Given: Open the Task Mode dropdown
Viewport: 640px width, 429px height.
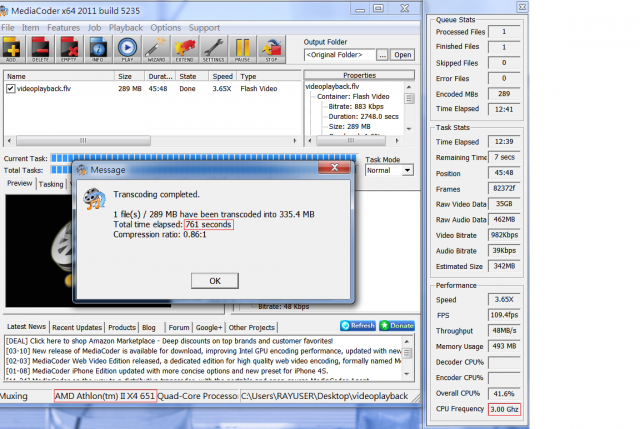Looking at the screenshot, I should click(x=407, y=170).
